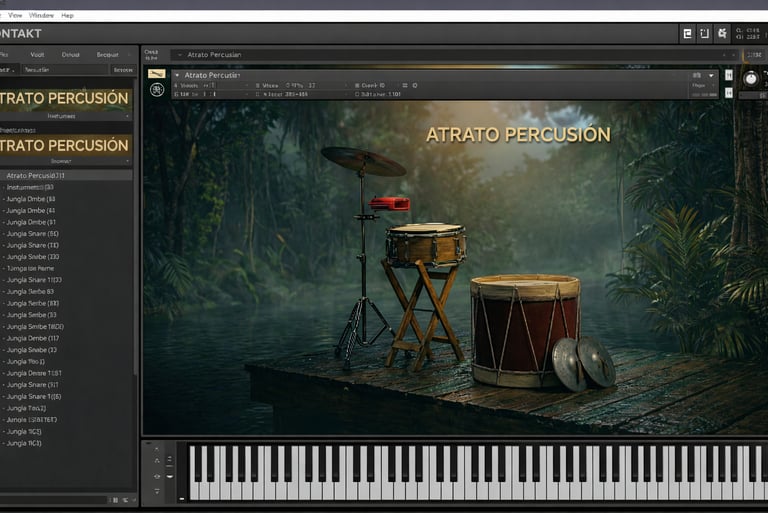Select the Jungla Dense 1181 list item
This screenshot has width=768, height=513.
coord(34,373)
